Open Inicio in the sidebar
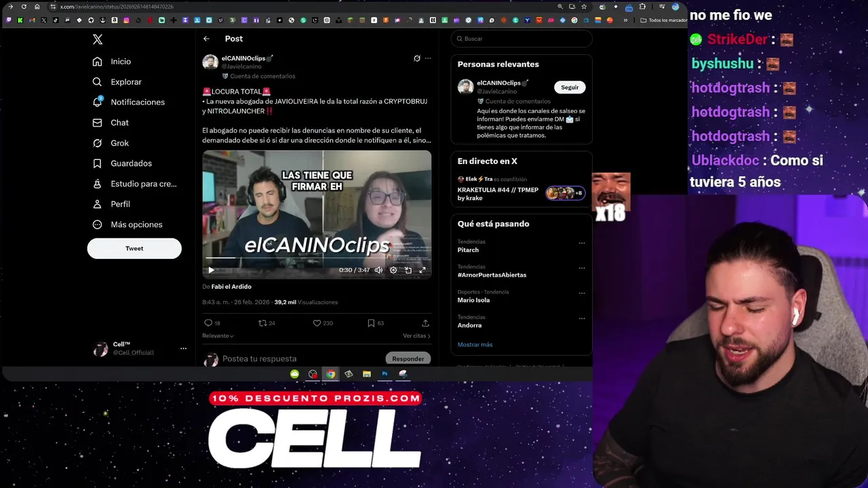Viewport: 868px width, 488px height. tap(112, 62)
